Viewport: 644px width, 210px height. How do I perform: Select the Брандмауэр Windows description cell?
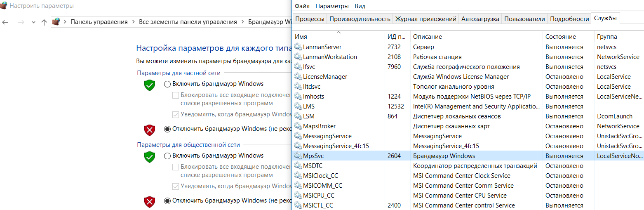444,156
